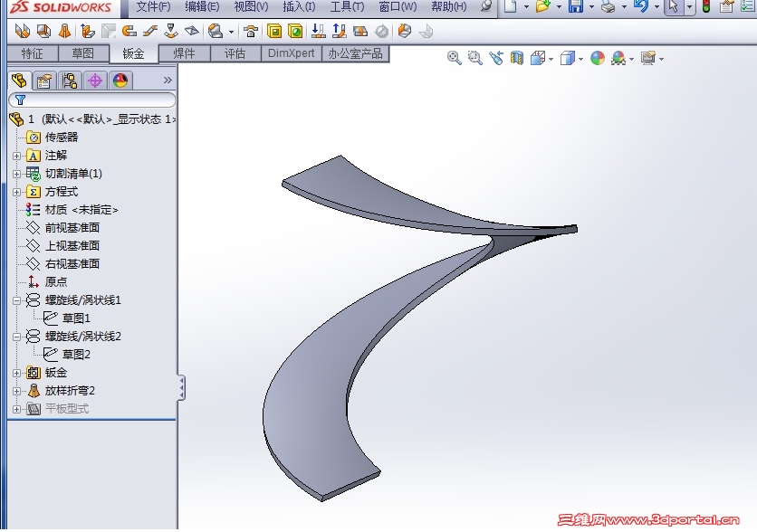Open the 文件(F) menu
This screenshot has height=532, width=757.
[x=153, y=6]
